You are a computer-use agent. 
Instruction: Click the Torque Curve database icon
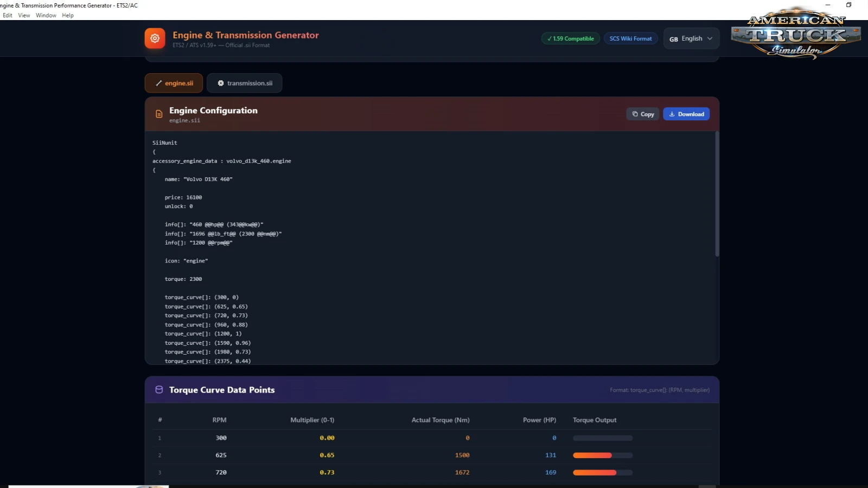click(x=159, y=390)
